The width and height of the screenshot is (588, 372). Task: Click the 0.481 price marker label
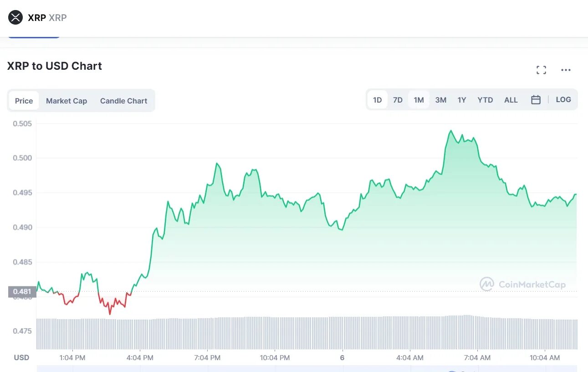[x=22, y=292]
